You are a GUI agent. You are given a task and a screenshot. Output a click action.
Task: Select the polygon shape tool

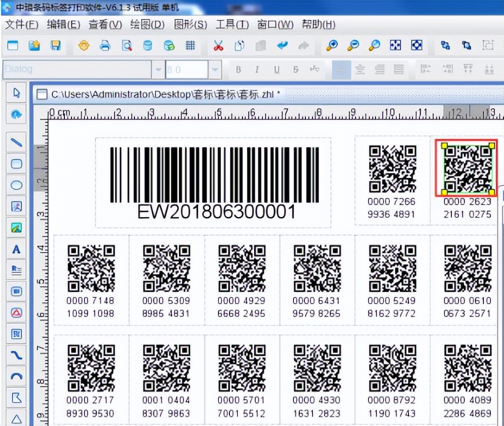[16, 397]
